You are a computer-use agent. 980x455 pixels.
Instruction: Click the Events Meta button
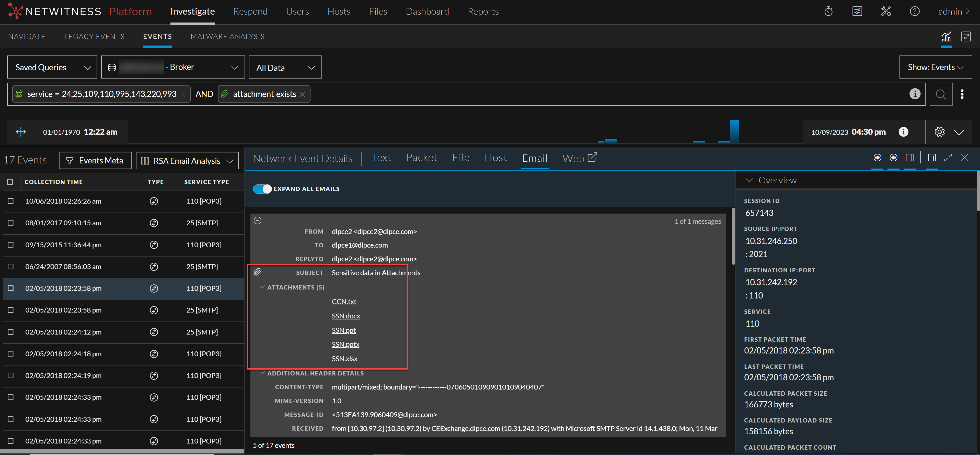pos(95,161)
